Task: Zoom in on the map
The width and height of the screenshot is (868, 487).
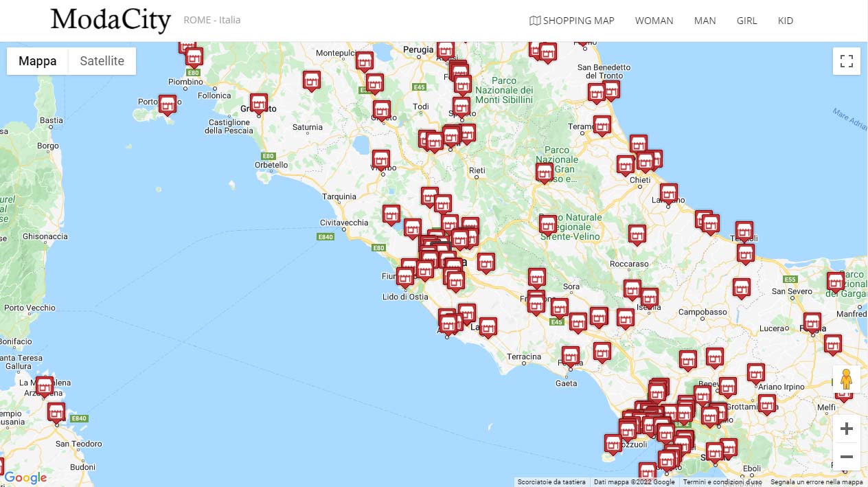Action: [846, 429]
